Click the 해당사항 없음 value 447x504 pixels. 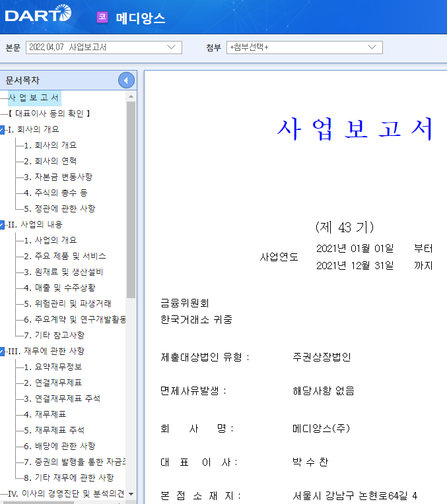pos(324,391)
